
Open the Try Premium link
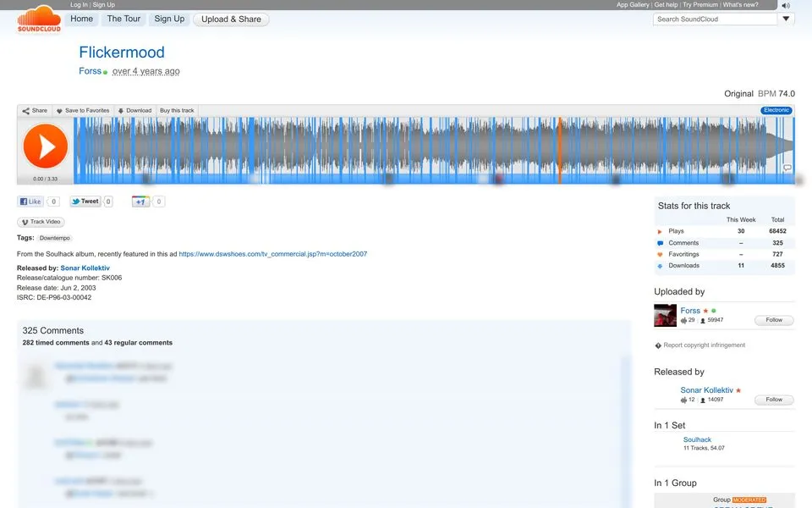click(x=700, y=5)
